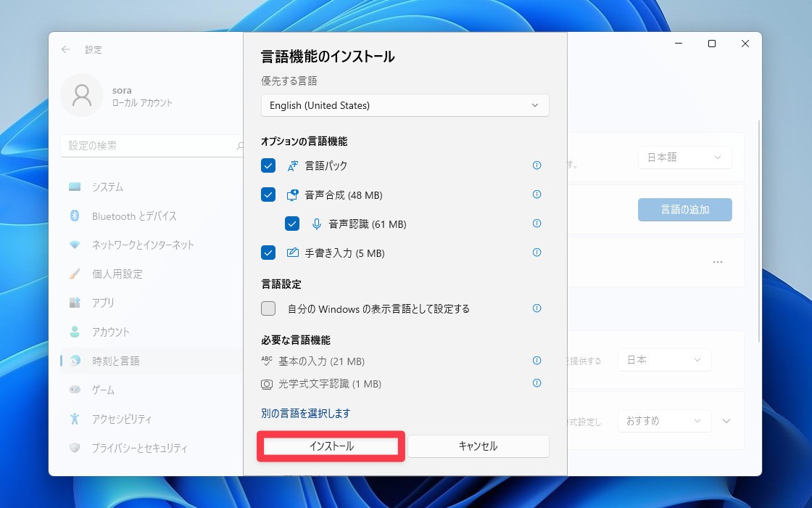Screen dimensions: 812x508
Task: Open the English (United States) language dropdown
Action: (405, 105)
